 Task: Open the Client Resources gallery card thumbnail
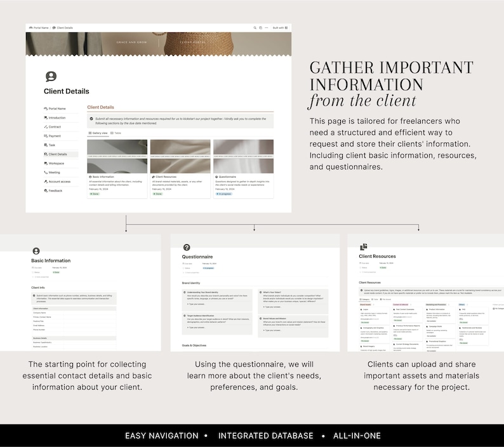click(180, 156)
